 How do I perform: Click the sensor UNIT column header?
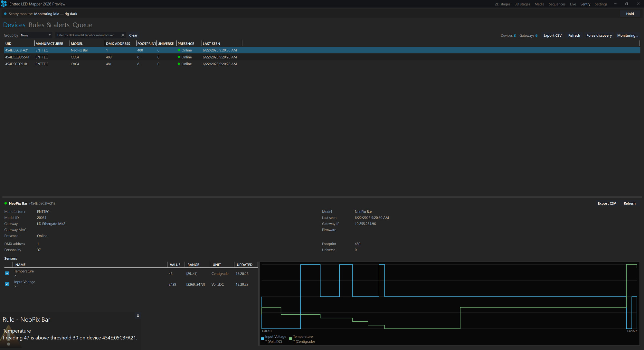point(222,265)
